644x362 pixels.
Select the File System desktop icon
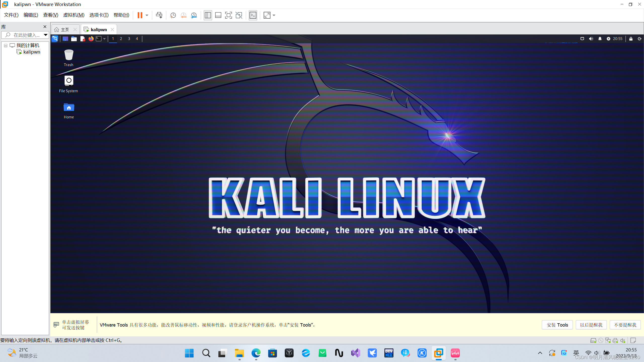point(69,84)
